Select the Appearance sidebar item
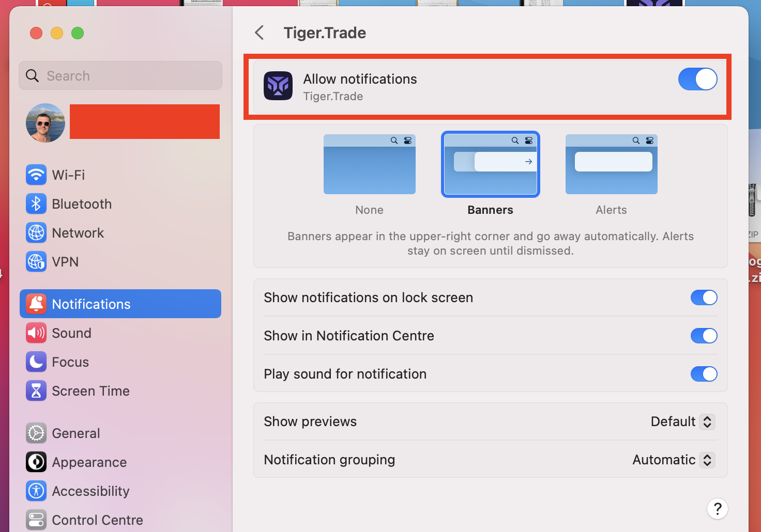 pos(89,462)
